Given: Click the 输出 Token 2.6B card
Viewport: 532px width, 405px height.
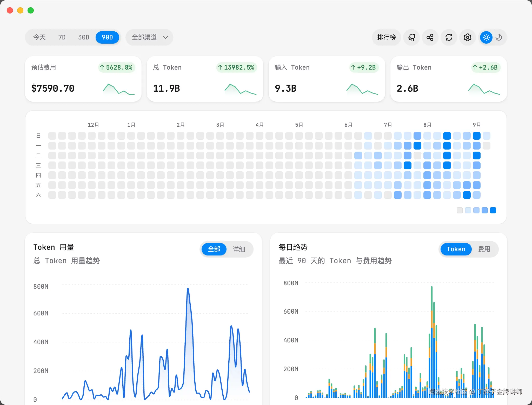Looking at the screenshot, I should (x=449, y=79).
